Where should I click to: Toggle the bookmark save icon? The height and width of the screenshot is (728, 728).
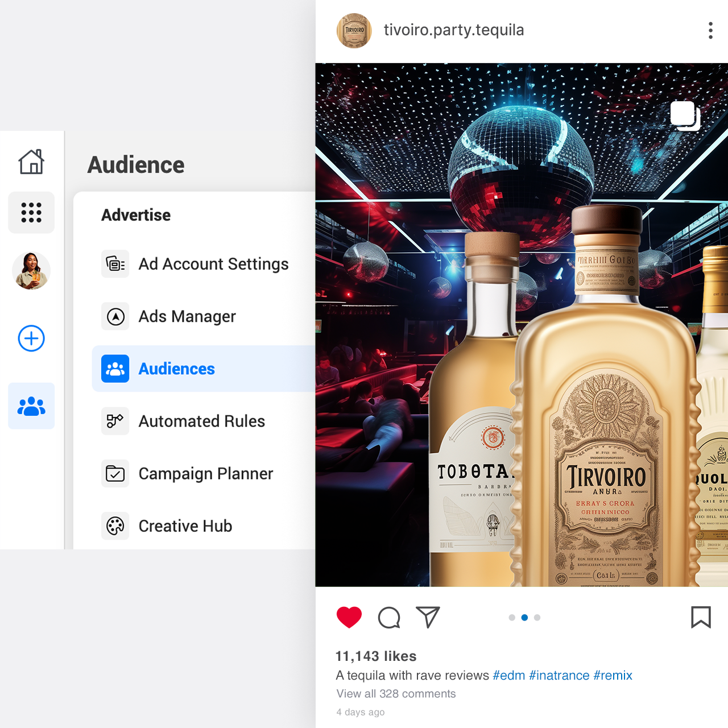(701, 617)
